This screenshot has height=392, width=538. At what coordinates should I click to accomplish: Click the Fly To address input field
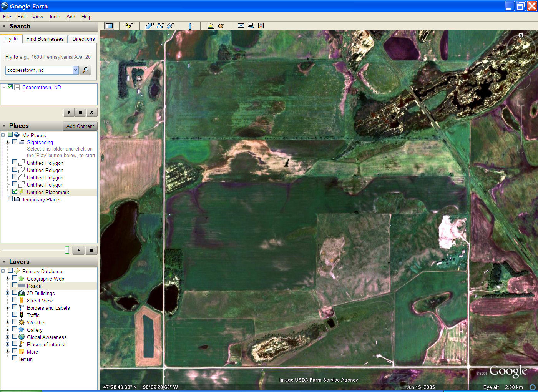tap(39, 70)
